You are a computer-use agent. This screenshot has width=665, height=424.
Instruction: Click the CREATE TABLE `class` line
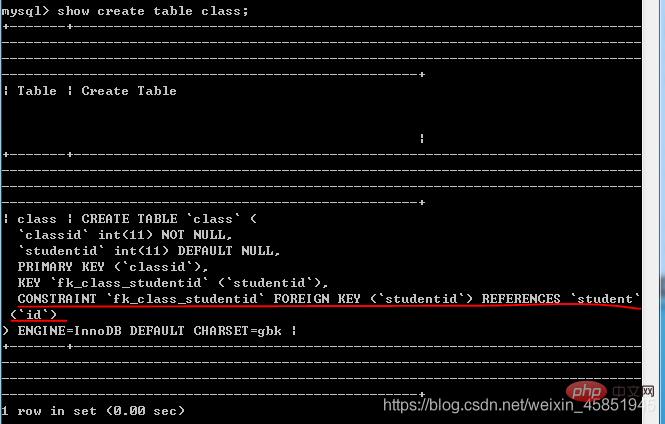(x=169, y=219)
